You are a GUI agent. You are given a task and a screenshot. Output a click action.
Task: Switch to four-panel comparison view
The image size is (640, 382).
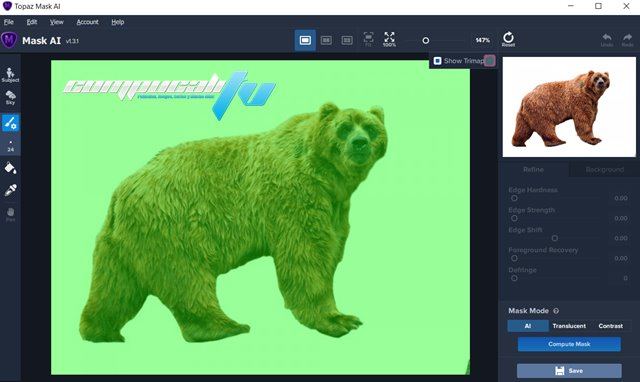click(x=347, y=40)
